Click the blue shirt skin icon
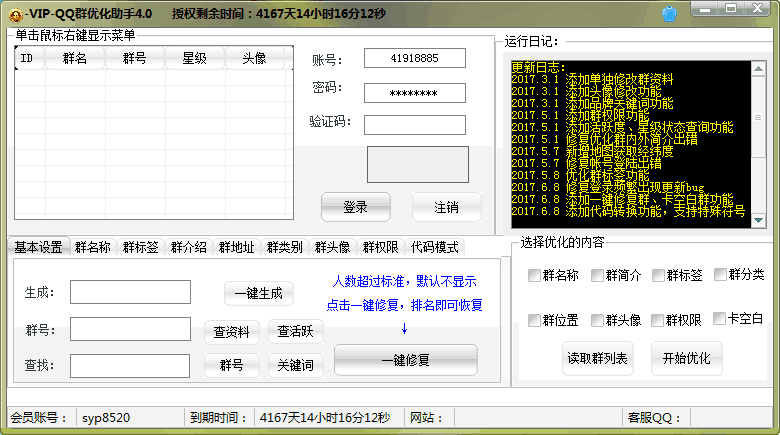Screen dimensions: 780x435 670,14
